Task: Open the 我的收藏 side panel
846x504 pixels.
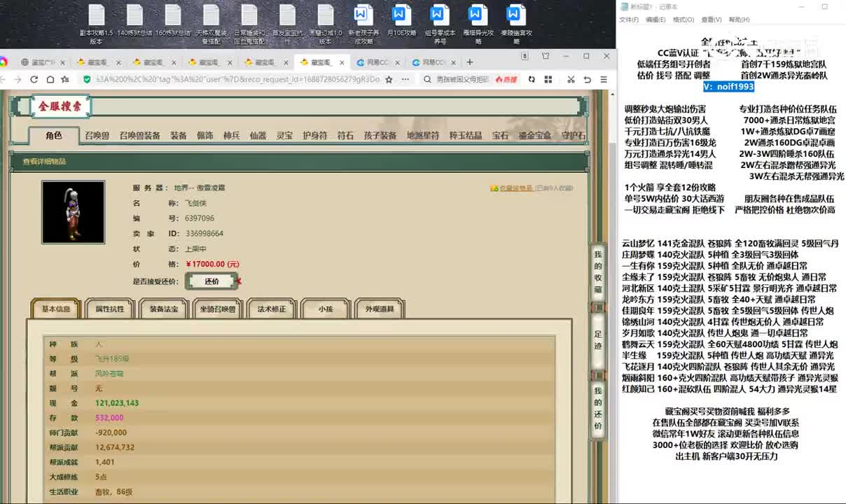Action: 597,272
